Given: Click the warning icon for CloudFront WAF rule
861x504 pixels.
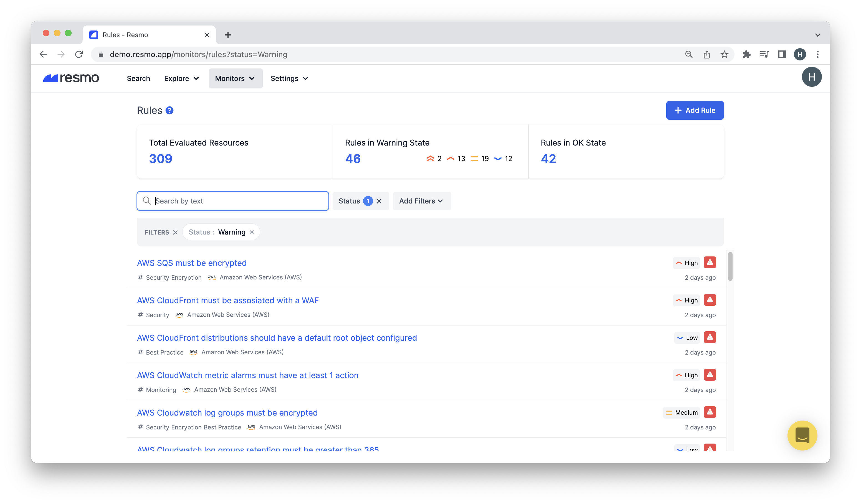Looking at the screenshot, I should click(x=710, y=300).
